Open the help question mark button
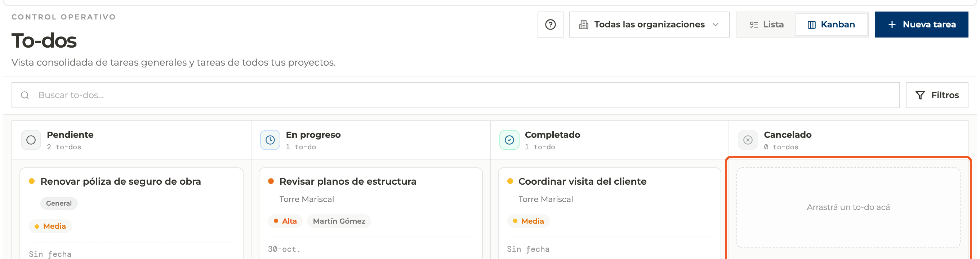The height and width of the screenshot is (259, 980). click(x=550, y=25)
